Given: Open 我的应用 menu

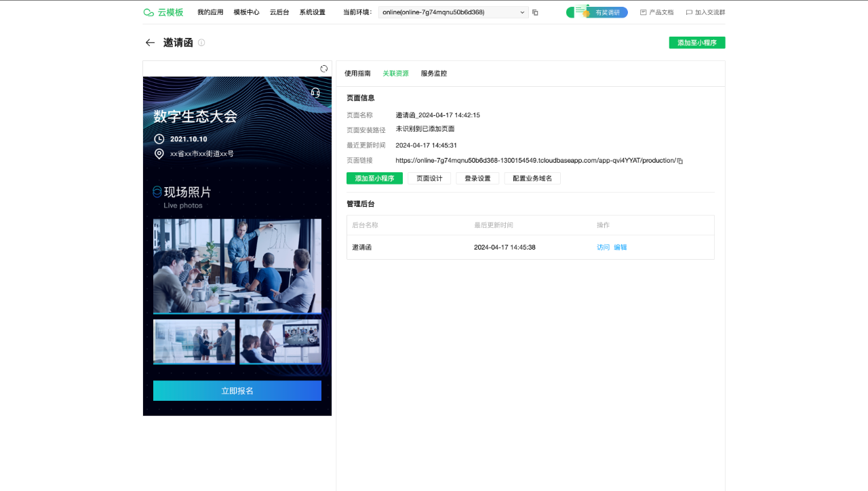Looking at the screenshot, I should [x=210, y=12].
